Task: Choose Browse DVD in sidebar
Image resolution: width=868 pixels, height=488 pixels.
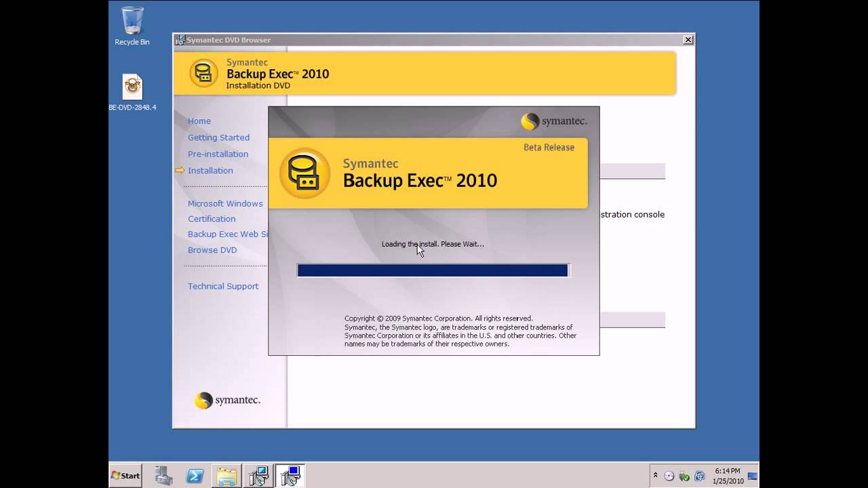Action: coord(212,250)
